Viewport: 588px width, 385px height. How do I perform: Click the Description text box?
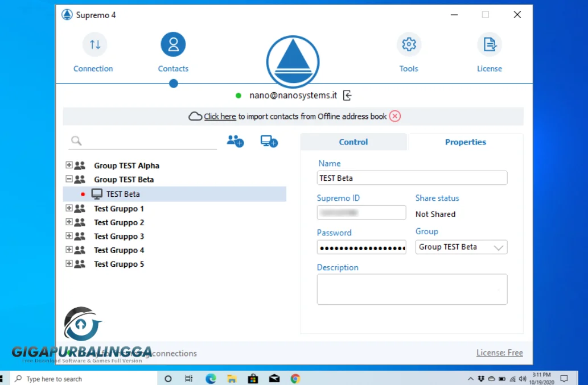(x=412, y=289)
